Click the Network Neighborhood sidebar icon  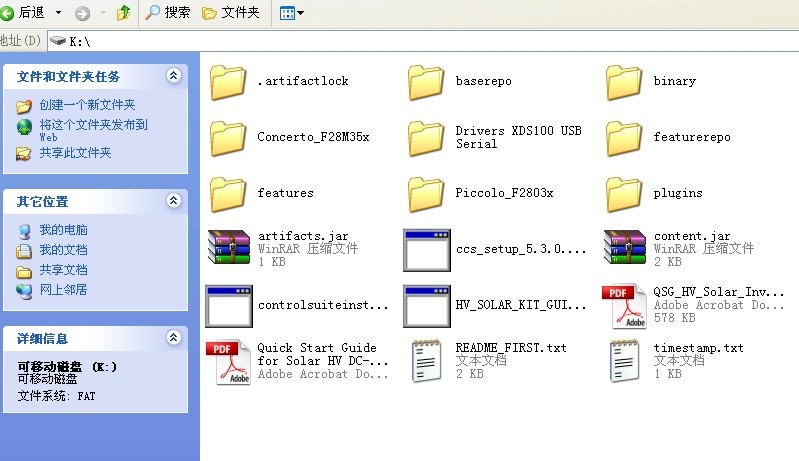click(24, 291)
